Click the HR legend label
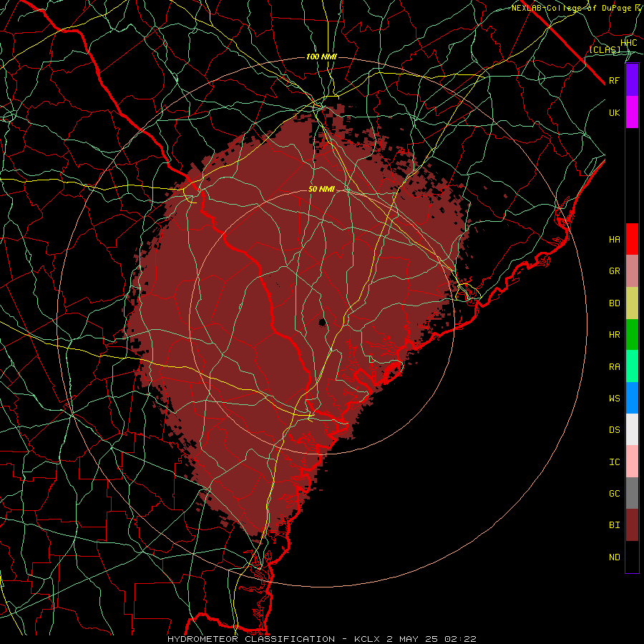The image size is (644, 644). 614,335
